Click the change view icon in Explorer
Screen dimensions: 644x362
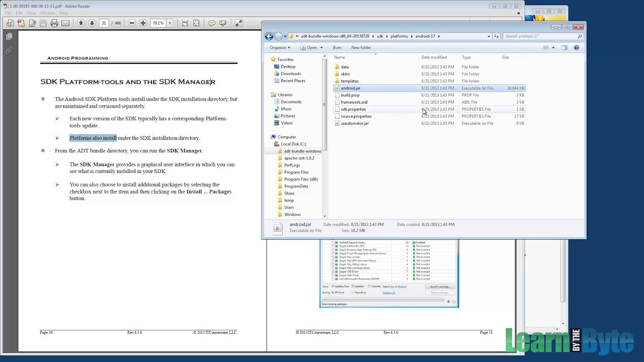point(546,48)
